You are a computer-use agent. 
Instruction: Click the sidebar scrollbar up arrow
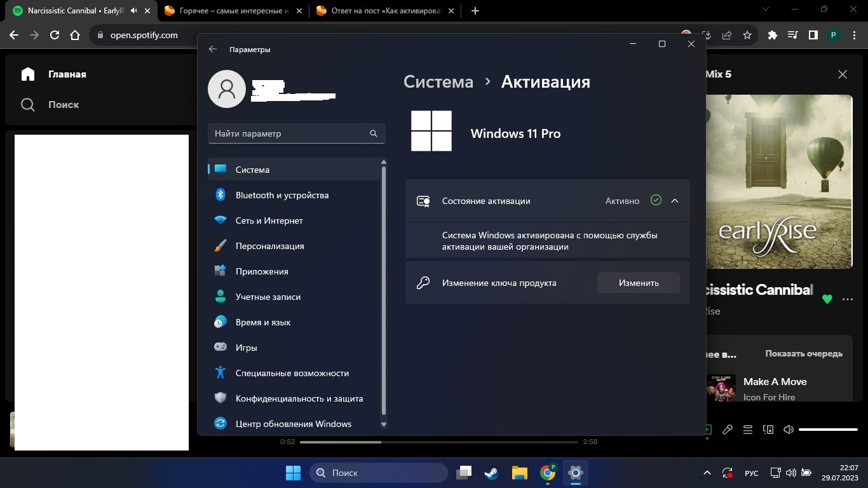point(383,163)
